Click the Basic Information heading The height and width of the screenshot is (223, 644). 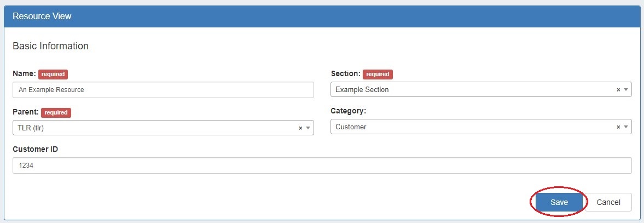click(50, 46)
